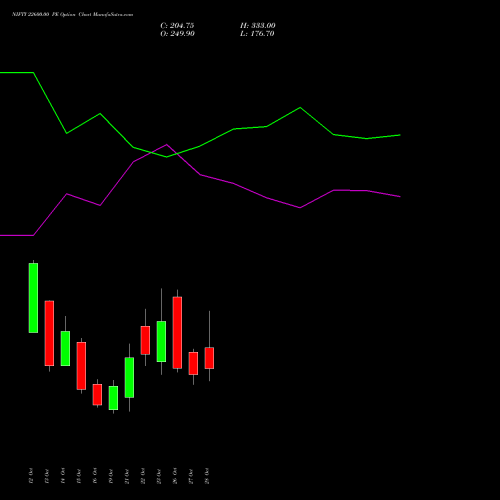Select the small green candle for 19 Oct
Viewport: 500px width, 500px height.
tap(113, 398)
